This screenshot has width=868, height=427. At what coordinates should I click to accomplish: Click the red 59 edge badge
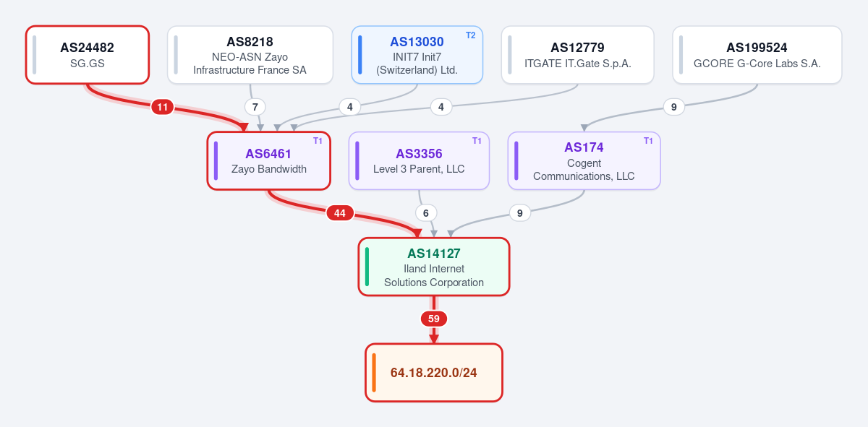(434, 319)
